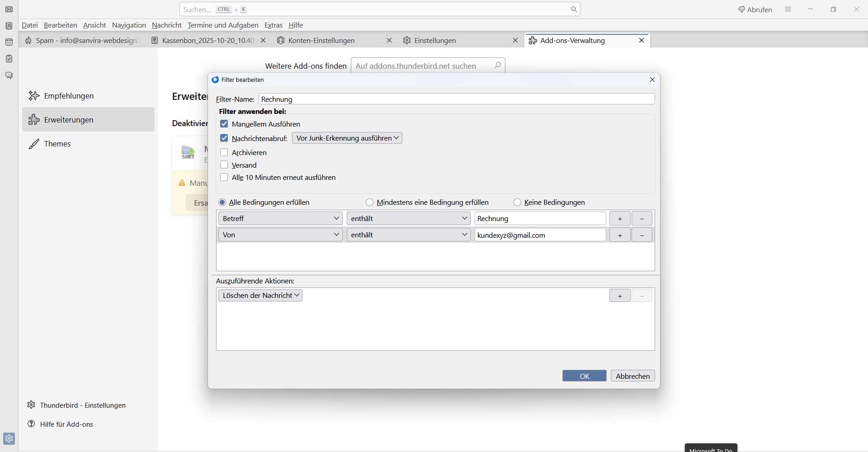868x452 pixels.
Task: Open the Extras menu
Action: pyautogui.click(x=273, y=25)
